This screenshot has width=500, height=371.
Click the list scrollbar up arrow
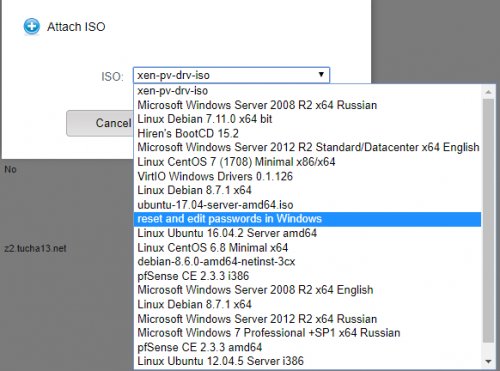coord(489,92)
